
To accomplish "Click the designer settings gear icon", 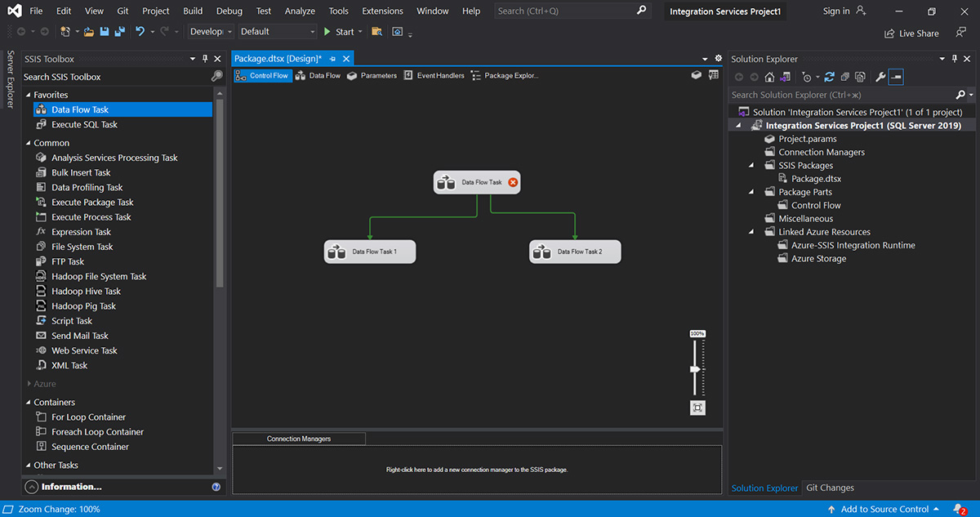I will pyautogui.click(x=719, y=59).
